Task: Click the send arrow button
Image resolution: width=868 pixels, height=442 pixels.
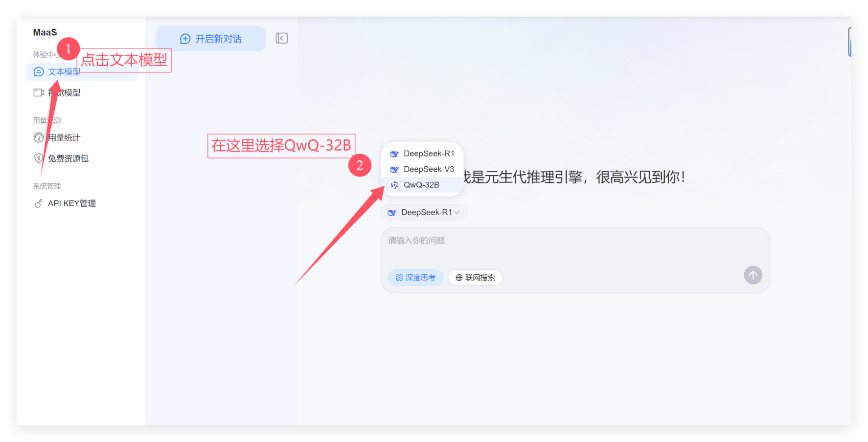Action: pos(753,275)
